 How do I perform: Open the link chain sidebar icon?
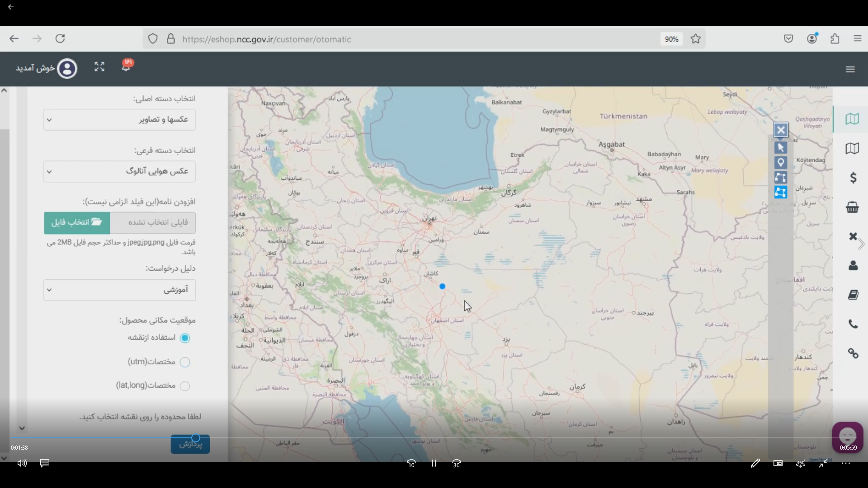coord(853,353)
